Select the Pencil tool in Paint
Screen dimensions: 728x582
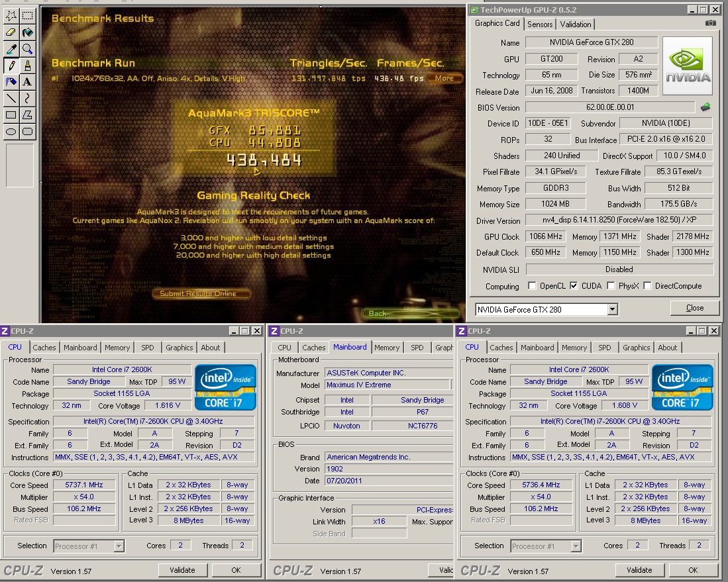[x=11, y=66]
